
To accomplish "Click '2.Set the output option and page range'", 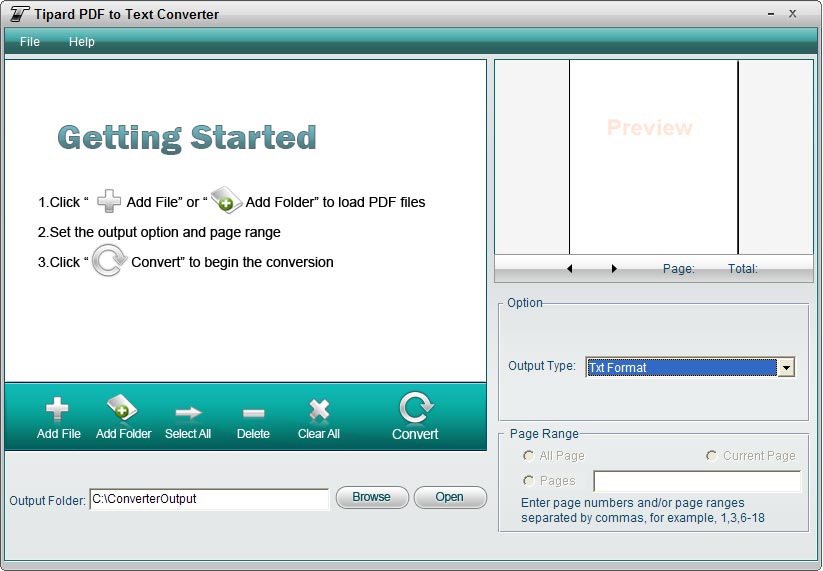I will tap(159, 232).
